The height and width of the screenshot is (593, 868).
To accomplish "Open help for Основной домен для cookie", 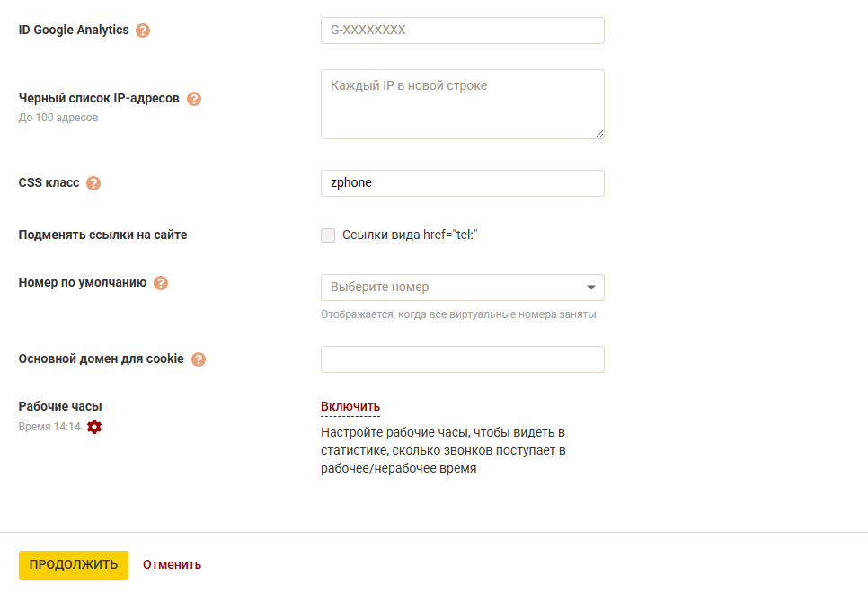I will (x=199, y=359).
